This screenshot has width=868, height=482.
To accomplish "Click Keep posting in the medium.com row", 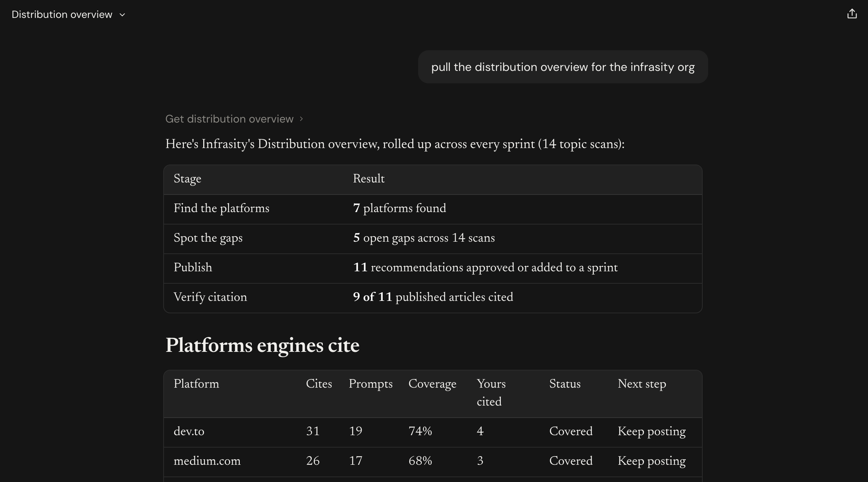I will (652, 461).
